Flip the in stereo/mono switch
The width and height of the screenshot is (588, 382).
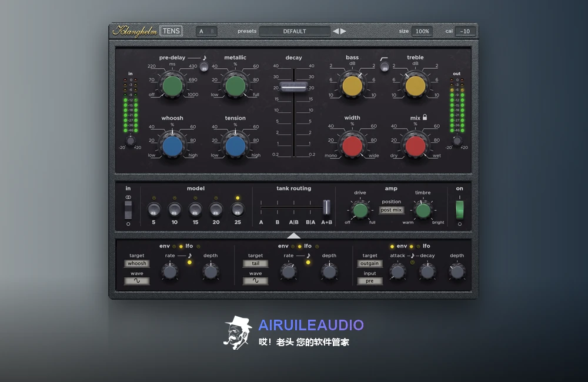[128, 210]
